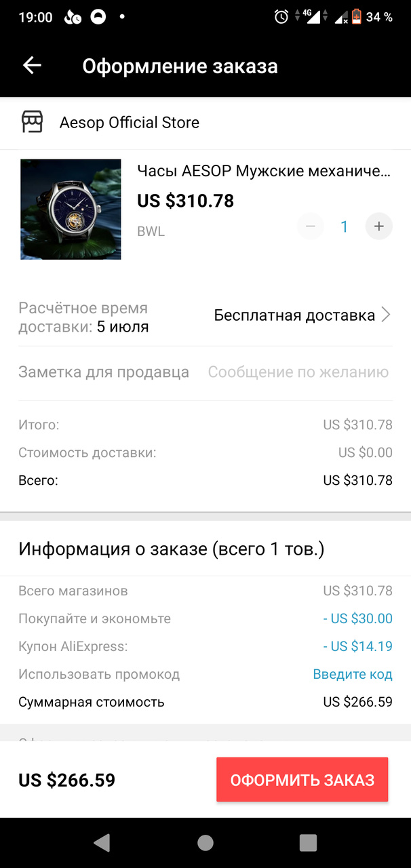Image resolution: width=411 pixels, height=868 pixels.
Task: Tap the chevron next to Бесплатная доставка
Action: pos(386,315)
